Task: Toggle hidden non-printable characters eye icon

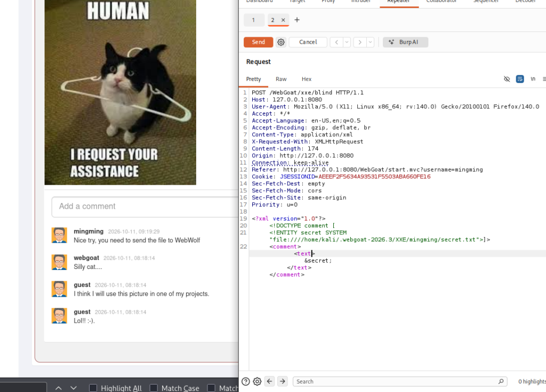Action: (507, 79)
